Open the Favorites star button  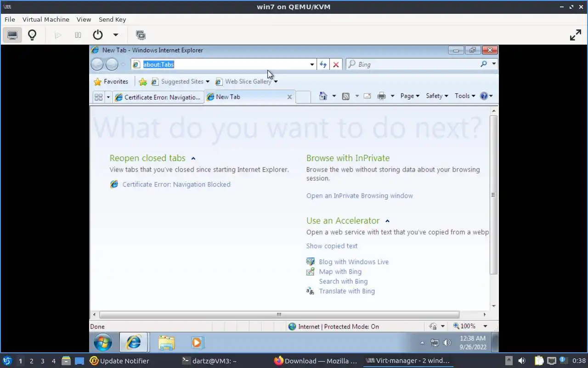coord(111,81)
